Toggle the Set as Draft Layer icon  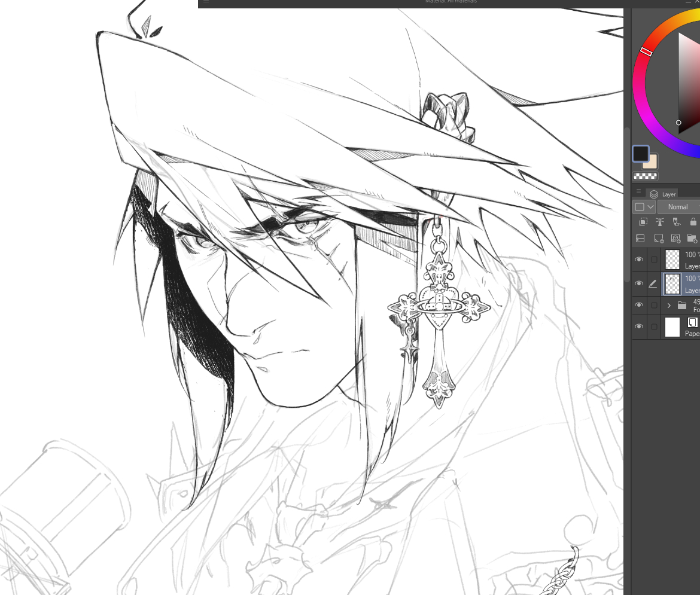(x=677, y=222)
